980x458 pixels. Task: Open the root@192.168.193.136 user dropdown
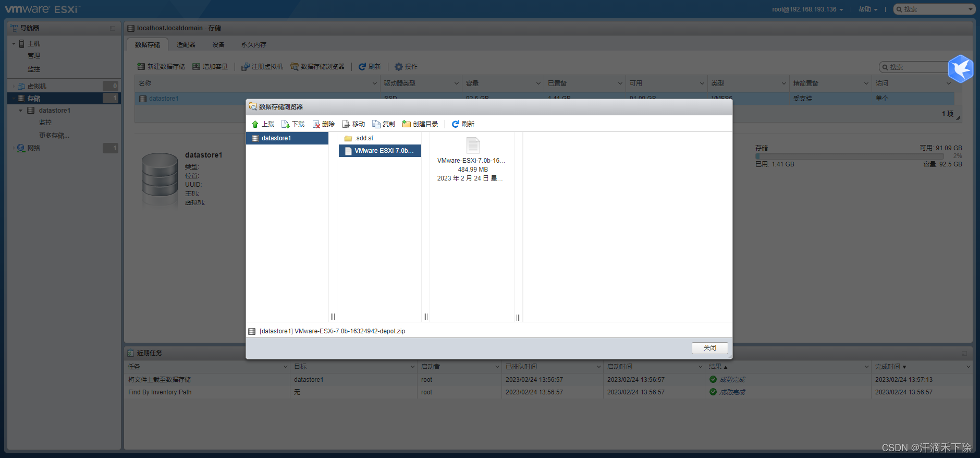(807, 9)
